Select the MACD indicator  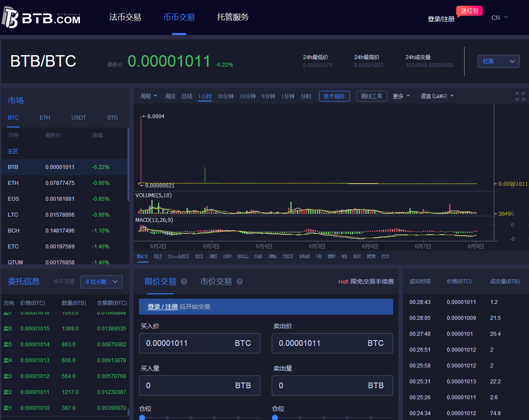point(142,256)
